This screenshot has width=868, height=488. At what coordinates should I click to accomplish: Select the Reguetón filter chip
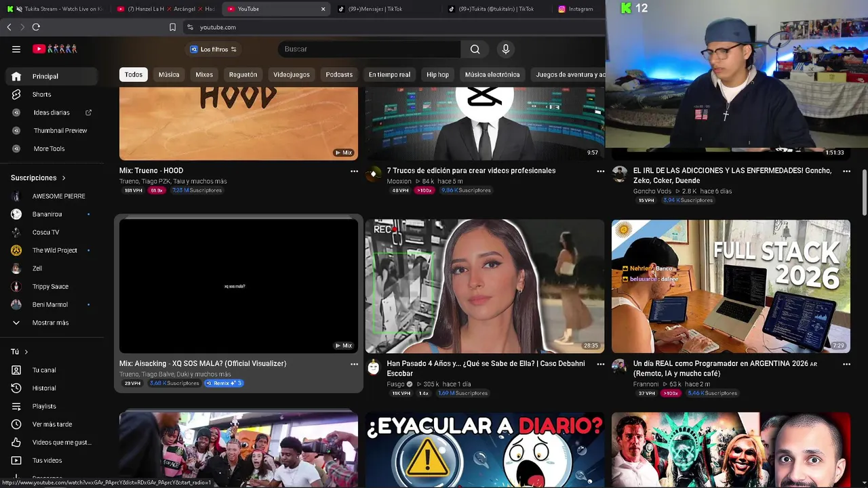pyautogui.click(x=243, y=75)
